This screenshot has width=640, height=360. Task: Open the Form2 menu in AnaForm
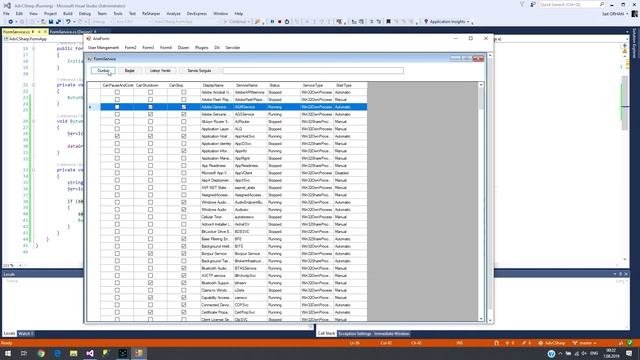[x=131, y=48]
